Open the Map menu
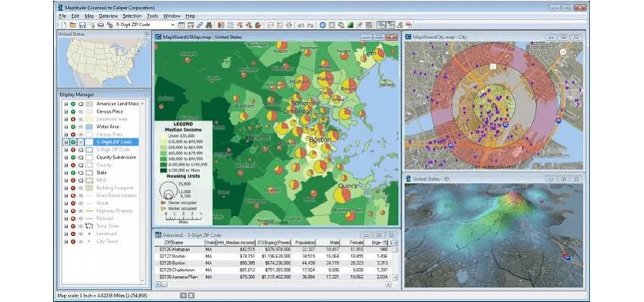Screen dimensions: 644x302 tap(89, 16)
